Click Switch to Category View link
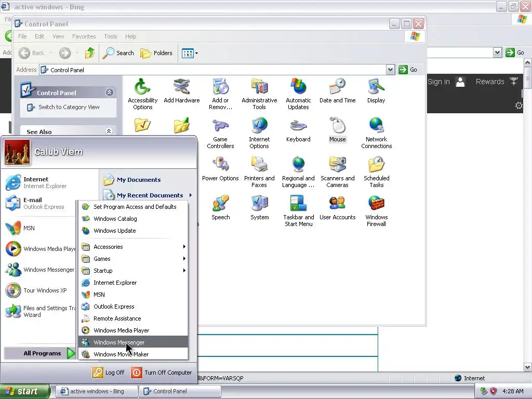Viewport: 532px width, 399px height. pyautogui.click(x=69, y=107)
